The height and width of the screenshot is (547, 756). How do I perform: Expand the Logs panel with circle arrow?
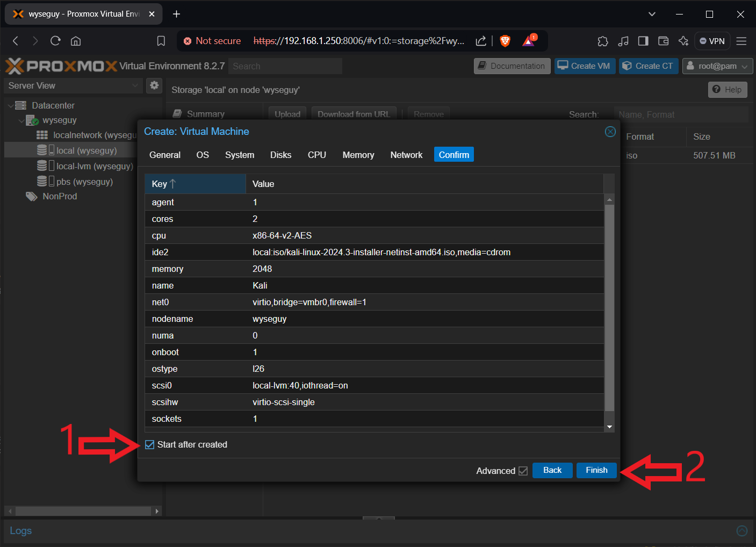pos(742,531)
